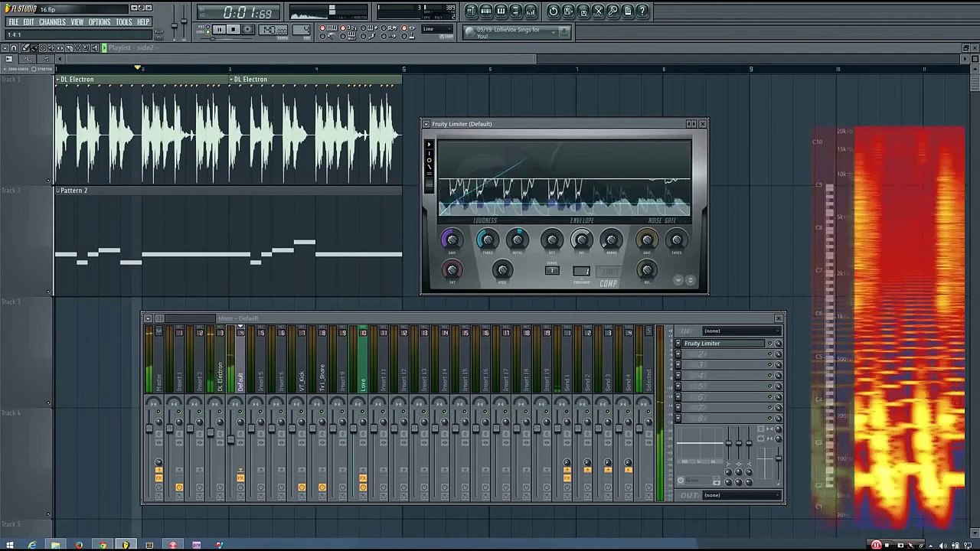Click the question mark help icon

click(x=642, y=11)
